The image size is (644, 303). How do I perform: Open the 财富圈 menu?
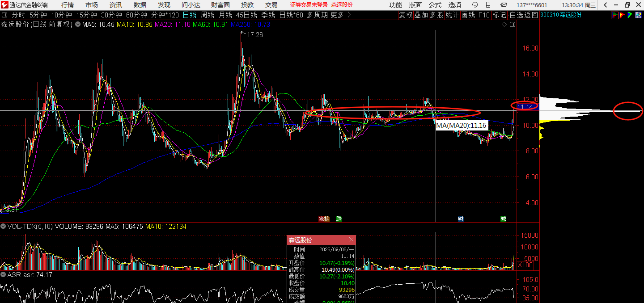(x=220, y=5)
